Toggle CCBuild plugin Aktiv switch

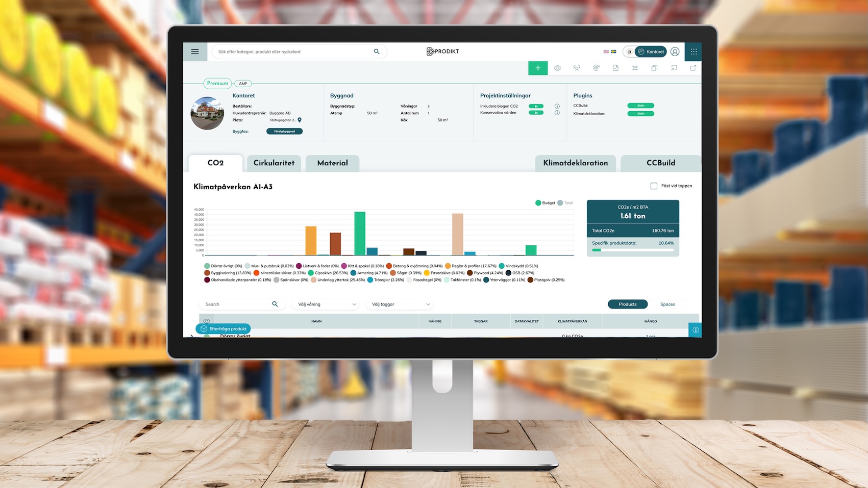point(640,106)
